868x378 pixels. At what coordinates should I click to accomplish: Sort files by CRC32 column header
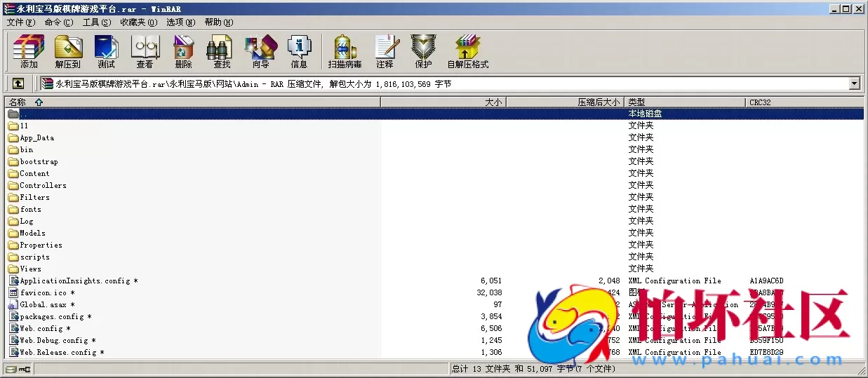tap(760, 102)
